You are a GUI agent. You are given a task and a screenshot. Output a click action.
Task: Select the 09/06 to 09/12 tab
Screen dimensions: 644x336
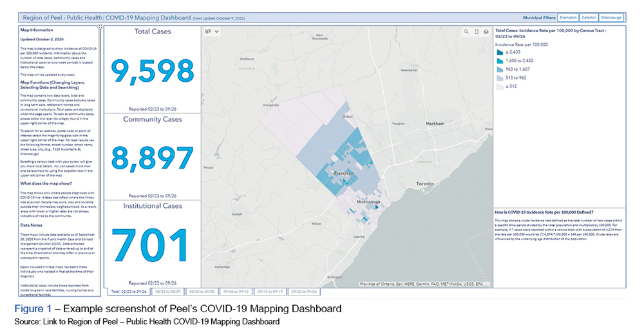[236, 291]
